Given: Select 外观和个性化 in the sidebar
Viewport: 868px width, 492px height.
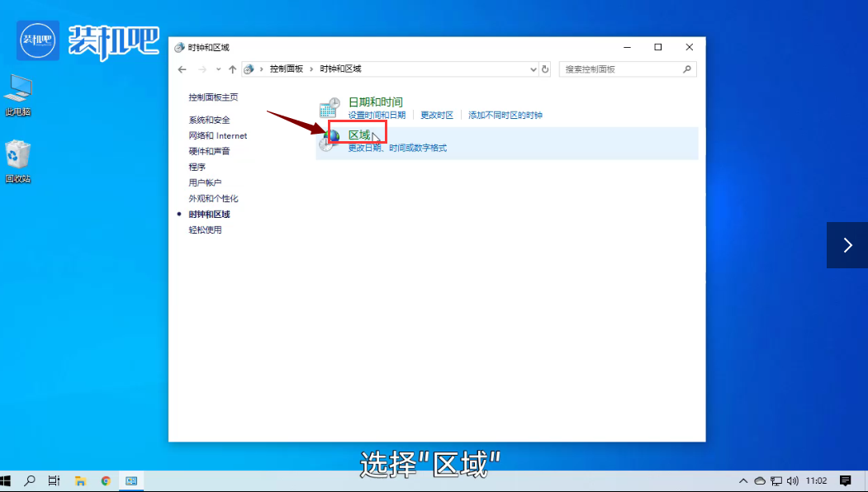Looking at the screenshot, I should tap(213, 198).
